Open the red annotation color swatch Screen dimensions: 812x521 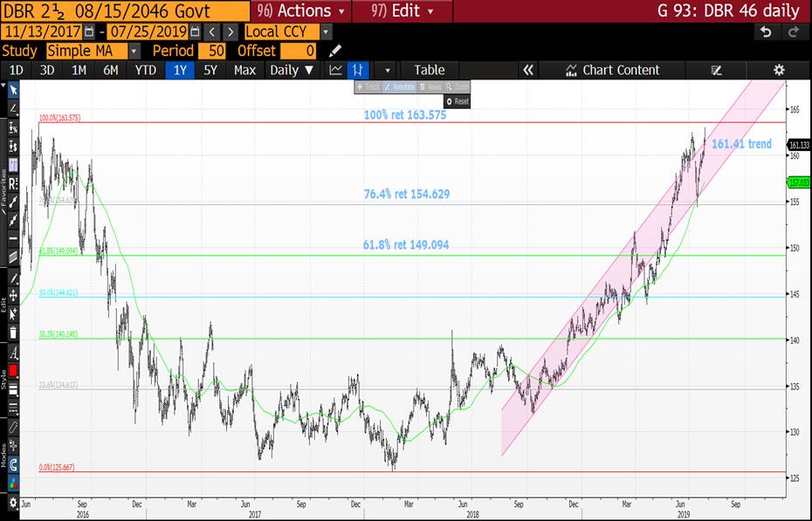pyautogui.click(x=13, y=370)
